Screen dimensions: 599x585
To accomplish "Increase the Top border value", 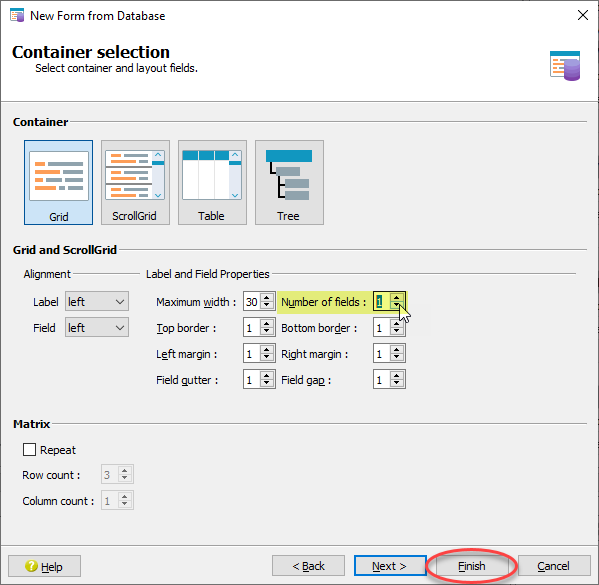I will tap(267, 324).
